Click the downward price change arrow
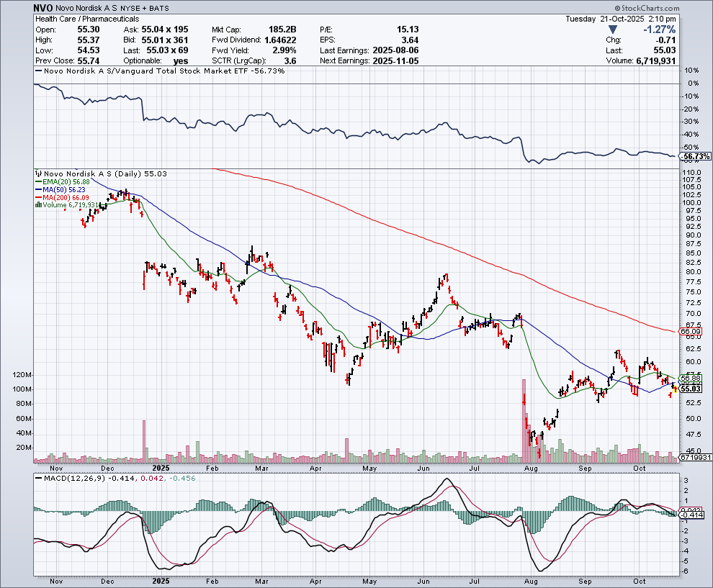 tap(613, 30)
